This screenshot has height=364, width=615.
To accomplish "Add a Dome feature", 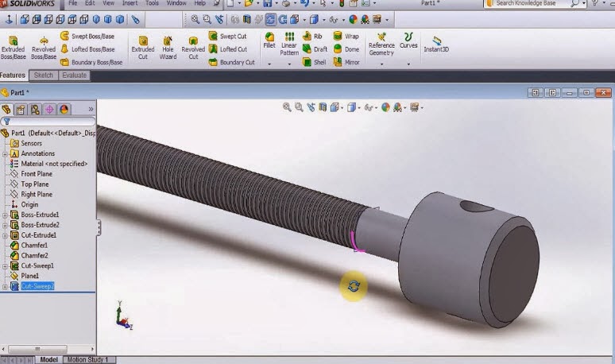I will pyautogui.click(x=346, y=49).
